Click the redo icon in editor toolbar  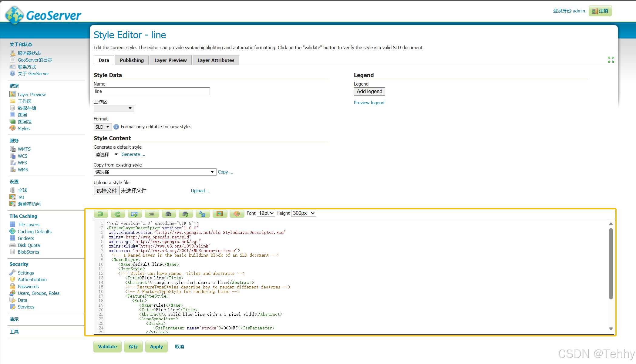pyautogui.click(x=118, y=214)
